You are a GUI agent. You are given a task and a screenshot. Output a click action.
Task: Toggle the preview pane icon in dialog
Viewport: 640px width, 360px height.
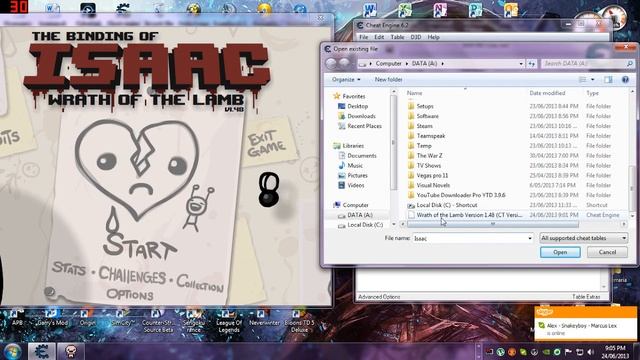click(x=608, y=80)
